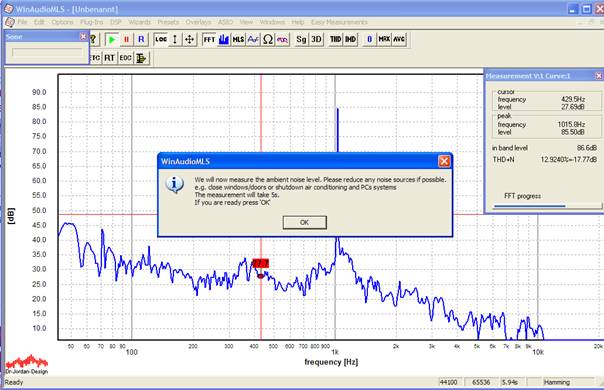Open the EDC energy decay curve
604x390 pixels.
[x=125, y=58]
